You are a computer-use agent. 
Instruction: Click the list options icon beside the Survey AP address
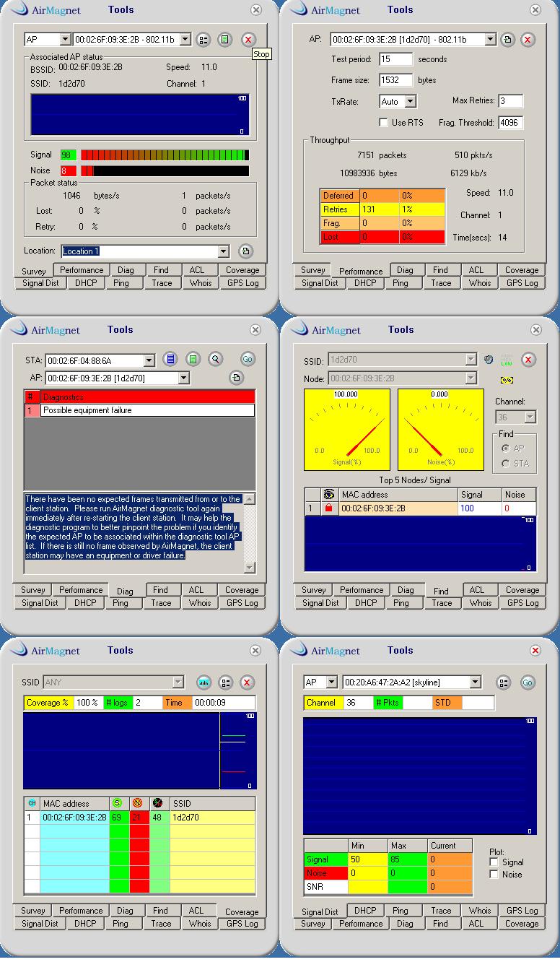203,40
